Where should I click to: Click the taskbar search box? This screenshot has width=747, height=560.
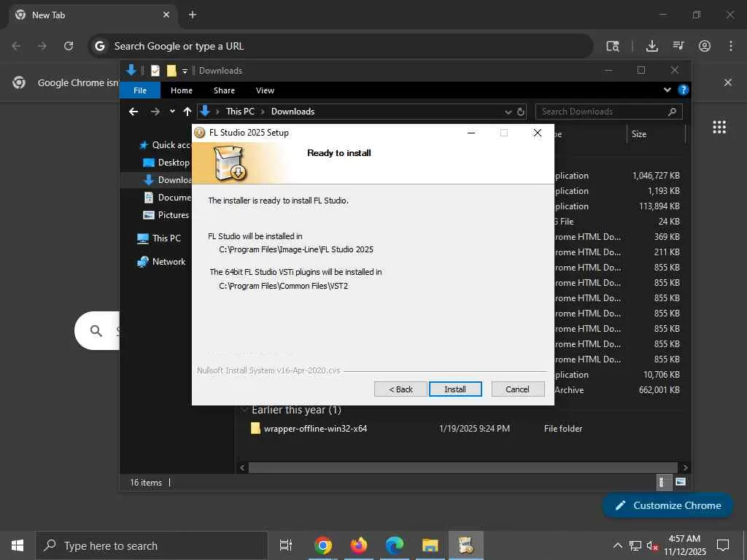point(152,545)
